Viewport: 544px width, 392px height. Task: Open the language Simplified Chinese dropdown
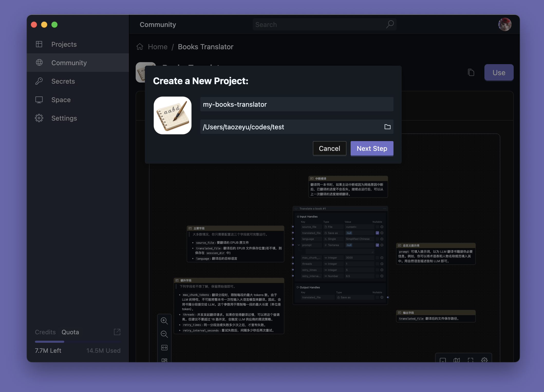(359, 239)
